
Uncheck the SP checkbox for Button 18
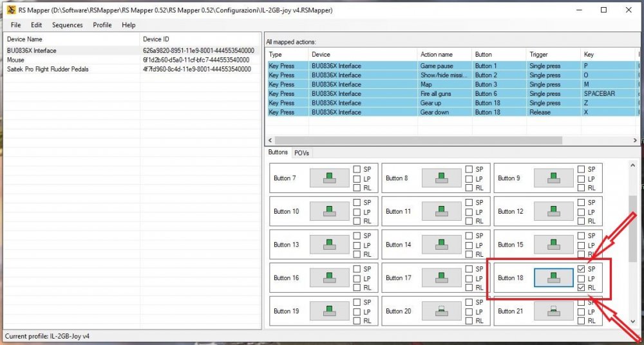[582, 269]
